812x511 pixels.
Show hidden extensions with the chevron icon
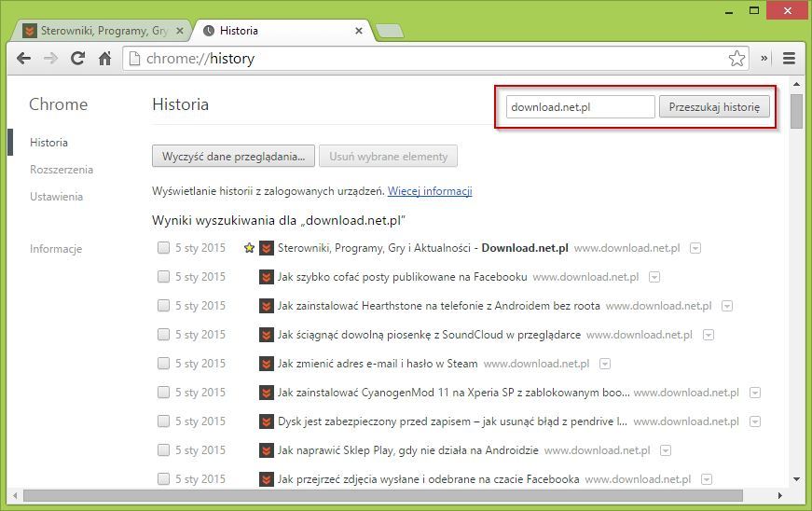(x=764, y=59)
